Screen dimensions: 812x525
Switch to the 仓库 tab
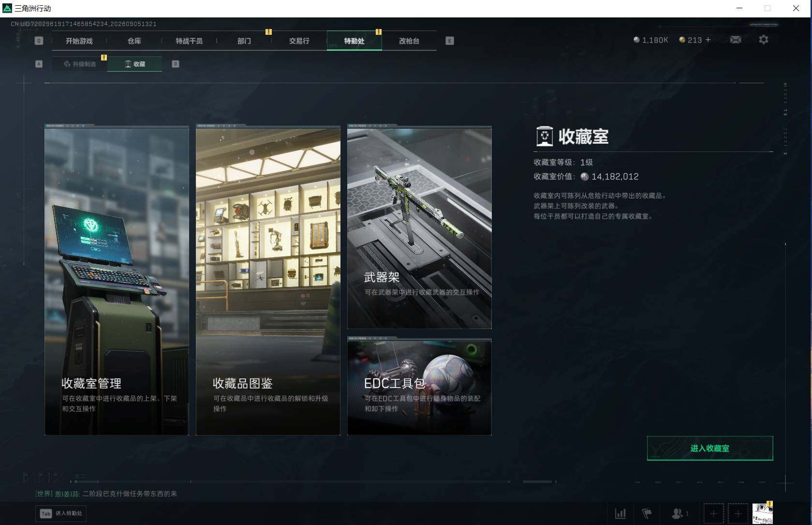[x=134, y=41]
